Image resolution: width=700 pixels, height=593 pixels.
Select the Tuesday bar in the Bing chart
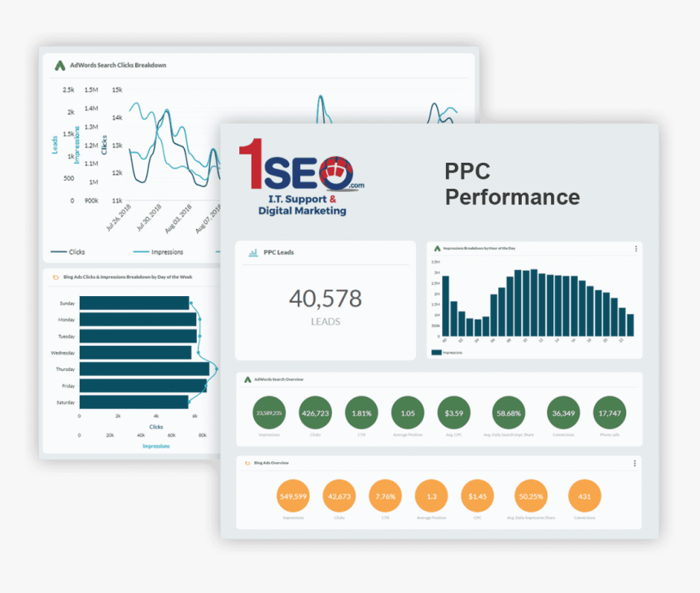pos(138,336)
